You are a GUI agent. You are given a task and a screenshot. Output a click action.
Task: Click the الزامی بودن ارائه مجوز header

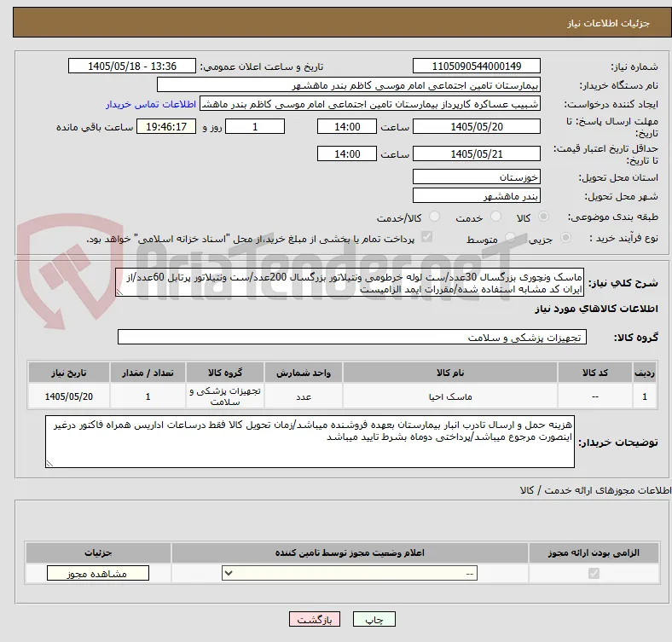coord(594,552)
